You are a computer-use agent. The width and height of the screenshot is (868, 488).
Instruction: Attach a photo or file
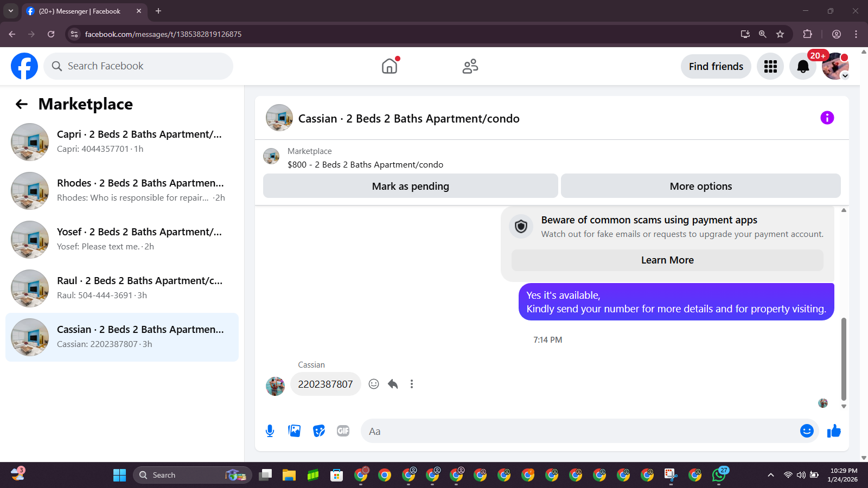point(295,431)
